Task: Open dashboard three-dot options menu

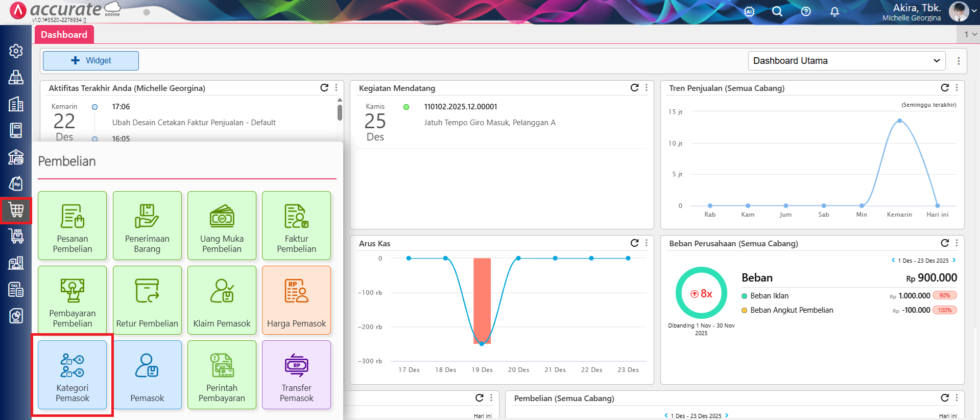Action: click(959, 61)
